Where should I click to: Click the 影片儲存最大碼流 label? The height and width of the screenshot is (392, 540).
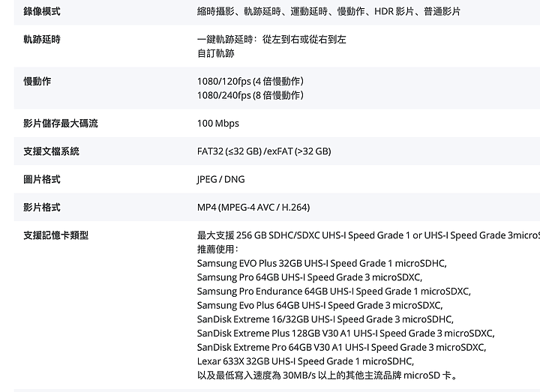[x=61, y=123]
